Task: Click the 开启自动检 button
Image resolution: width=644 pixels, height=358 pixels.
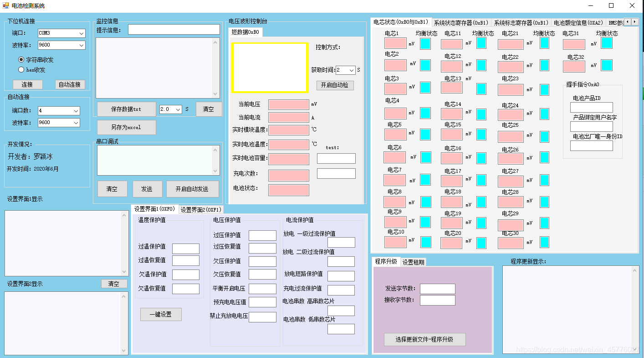Action: [x=335, y=85]
